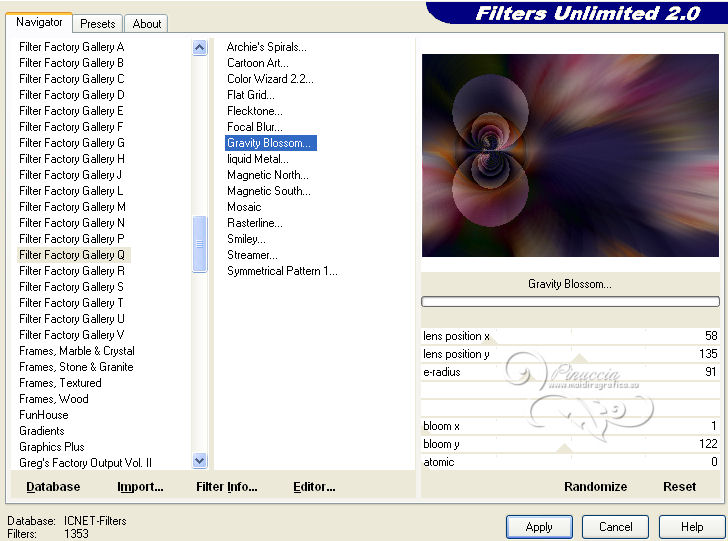The width and height of the screenshot is (728, 541).
Task: Adjust the bloom y slider
Action: (570, 444)
